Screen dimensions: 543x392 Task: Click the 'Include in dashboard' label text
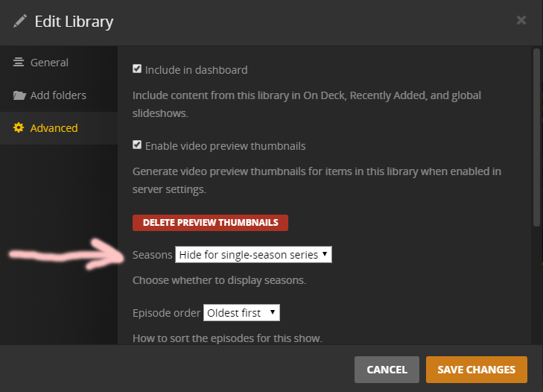click(x=196, y=70)
